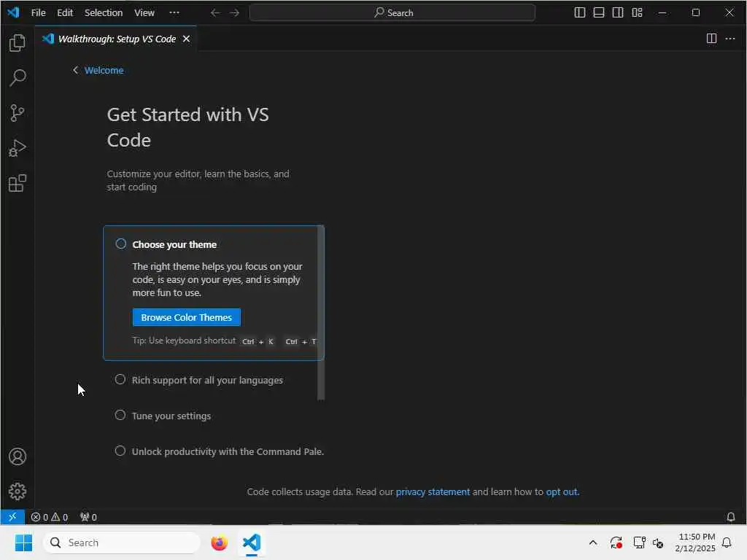747x560 pixels.
Task: Go back with the navigation arrow
Action: (x=215, y=13)
